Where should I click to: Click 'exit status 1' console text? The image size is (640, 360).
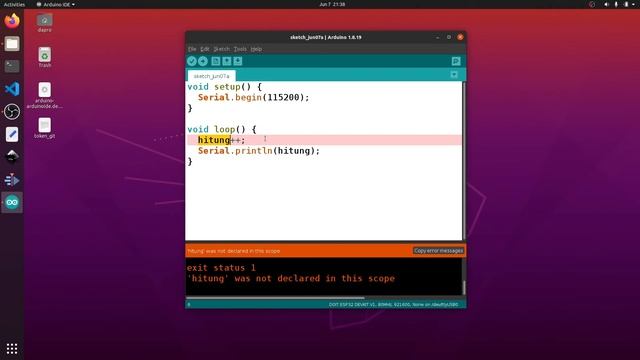pyautogui.click(x=221, y=268)
